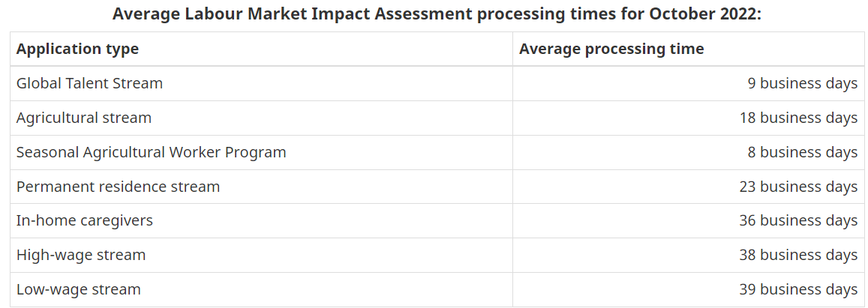This screenshot has height=308, width=868.
Task: Click the 18 business days value
Action: pos(798,118)
